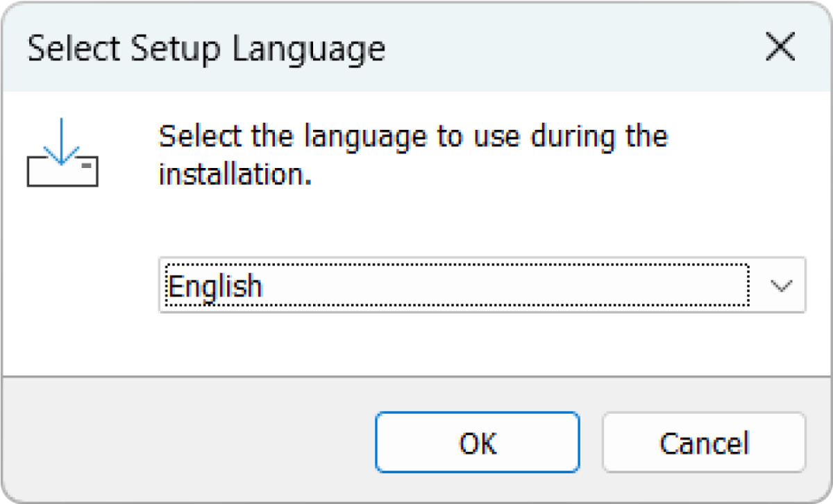Click the instruction text about language selection

tap(413, 154)
